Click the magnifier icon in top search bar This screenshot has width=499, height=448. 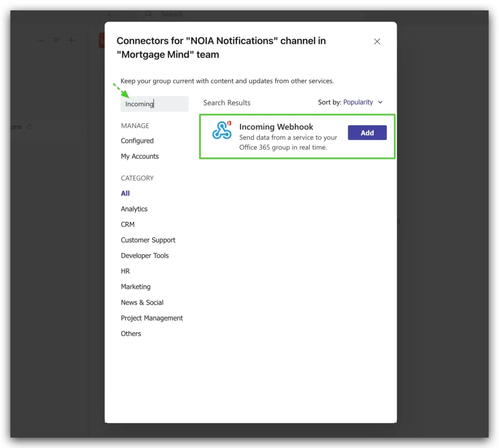pyautogui.click(x=149, y=14)
